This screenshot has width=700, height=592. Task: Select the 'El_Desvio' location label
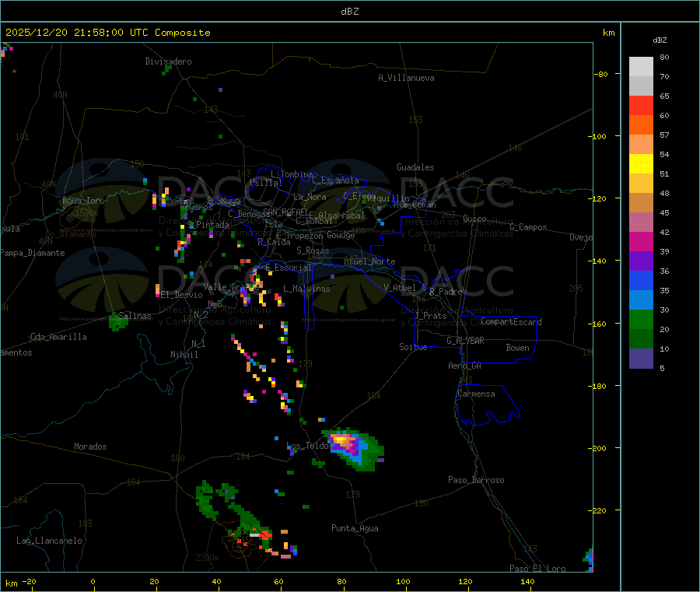[182, 295]
